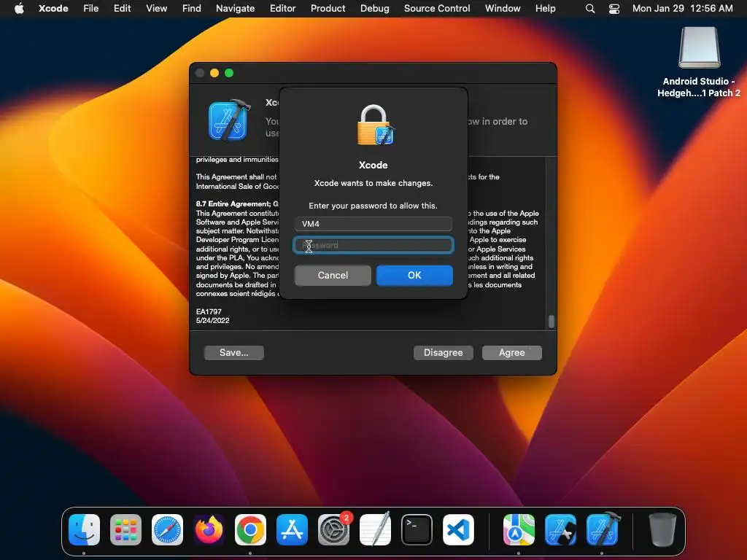Cancel the Xcode password prompt
The height and width of the screenshot is (560, 747).
(x=333, y=275)
